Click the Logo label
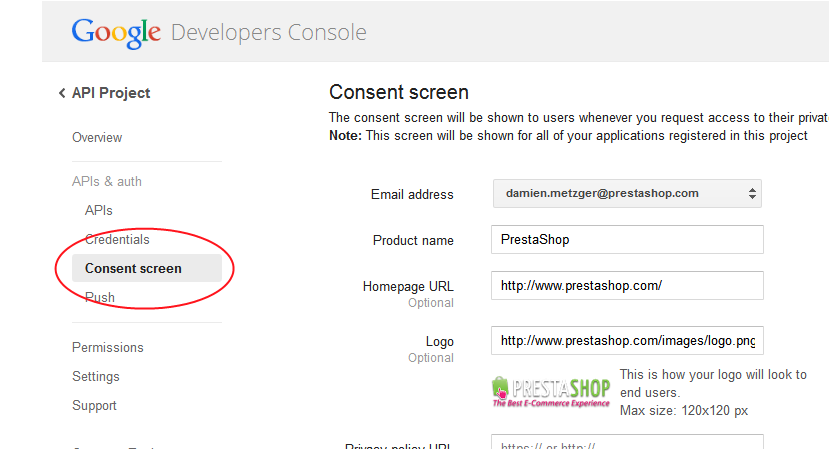The width and height of the screenshot is (829, 449). pyautogui.click(x=440, y=342)
